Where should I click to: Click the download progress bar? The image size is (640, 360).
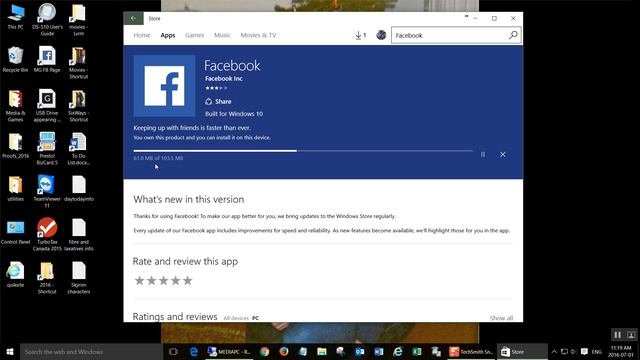click(303, 151)
